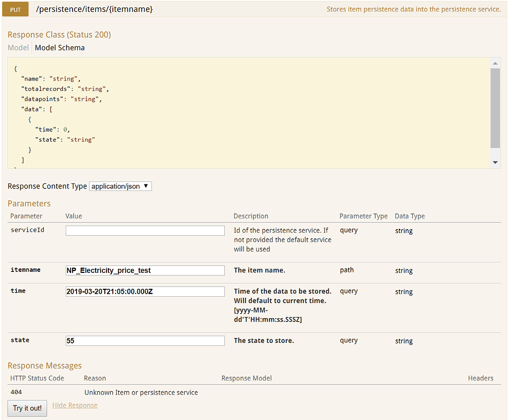Select the itemname value NP_Electricity_price_test

coord(145,270)
